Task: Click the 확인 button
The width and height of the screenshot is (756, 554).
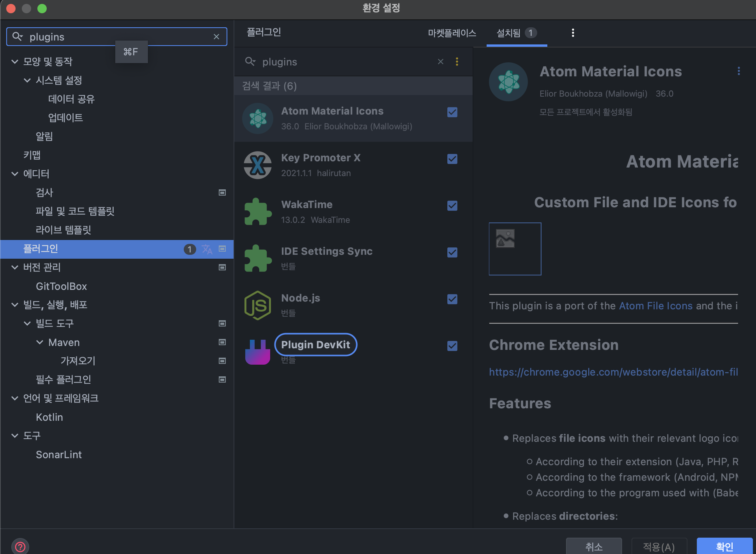Action: click(724, 546)
